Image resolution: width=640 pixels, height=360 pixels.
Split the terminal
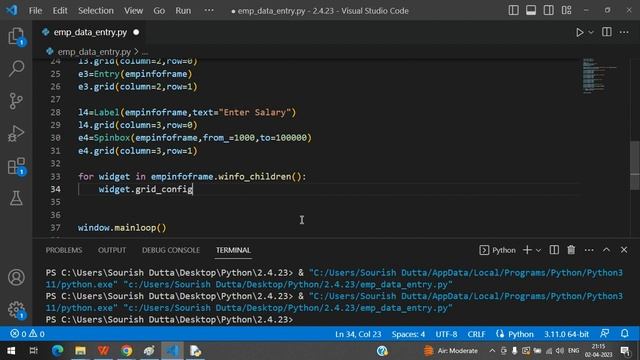(x=554, y=250)
